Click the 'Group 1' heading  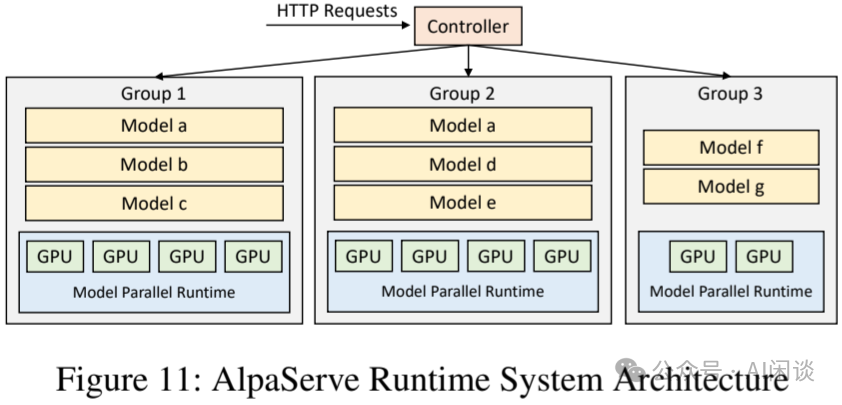click(x=154, y=93)
